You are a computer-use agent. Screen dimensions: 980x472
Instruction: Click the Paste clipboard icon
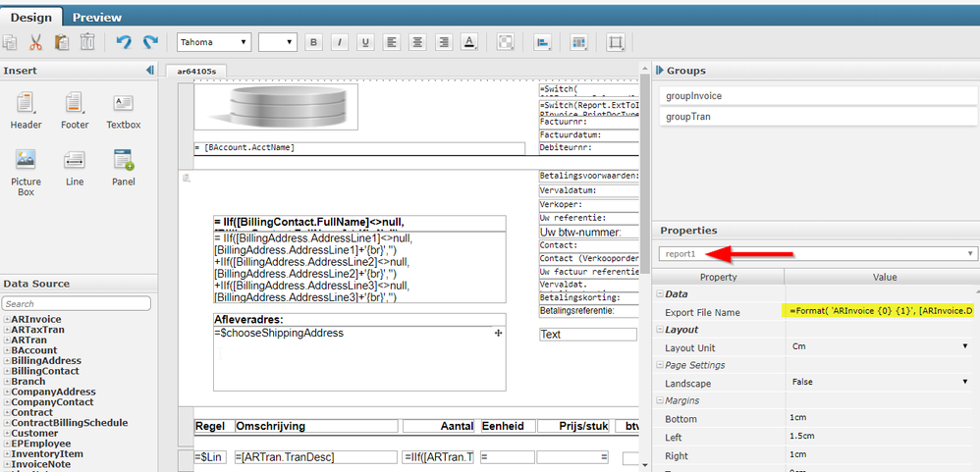pos(62,42)
